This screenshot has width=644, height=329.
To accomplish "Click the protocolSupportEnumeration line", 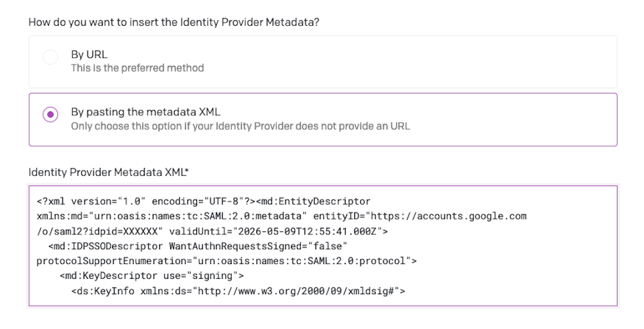I will coord(226,261).
